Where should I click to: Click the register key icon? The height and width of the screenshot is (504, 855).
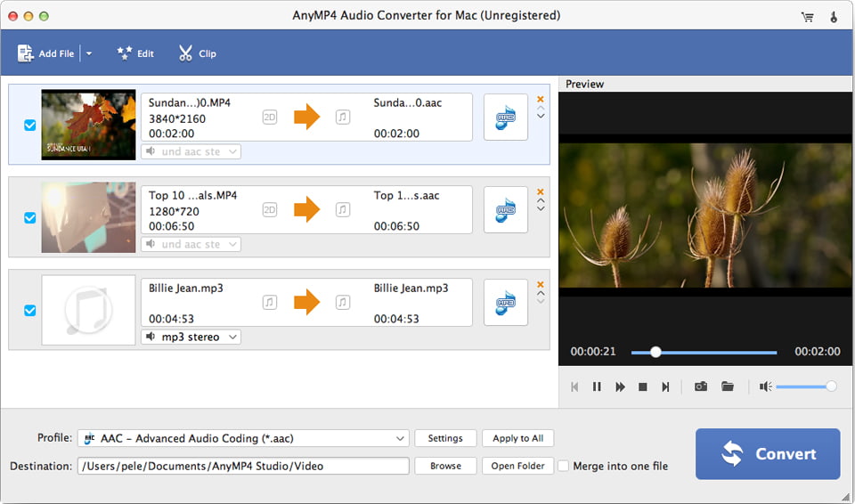[833, 17]
